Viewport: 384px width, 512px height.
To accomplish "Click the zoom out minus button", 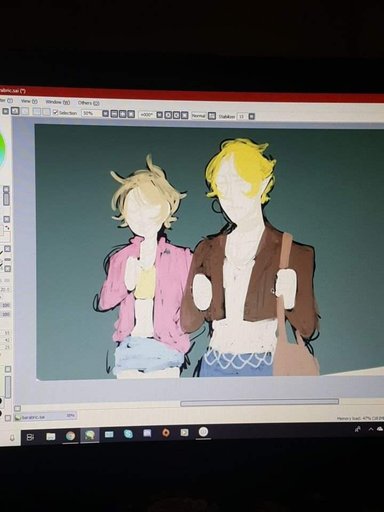I will [x=114, y=114].
